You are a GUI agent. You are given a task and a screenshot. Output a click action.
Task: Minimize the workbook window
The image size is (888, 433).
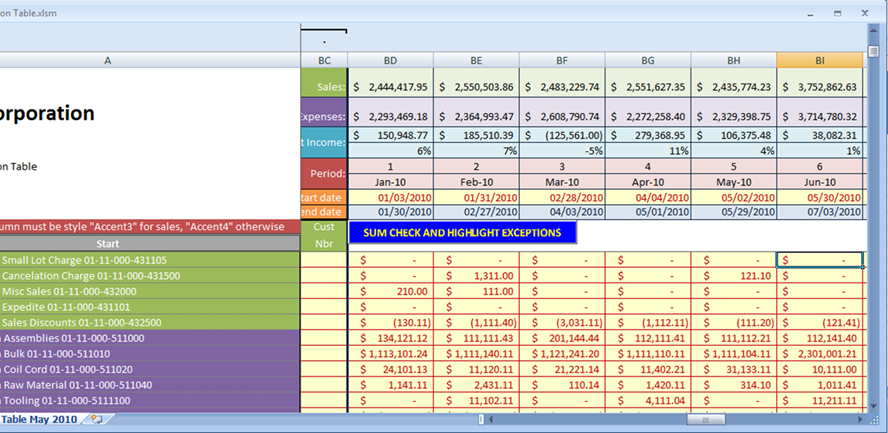pyautogui.click(x=810, y=13)
